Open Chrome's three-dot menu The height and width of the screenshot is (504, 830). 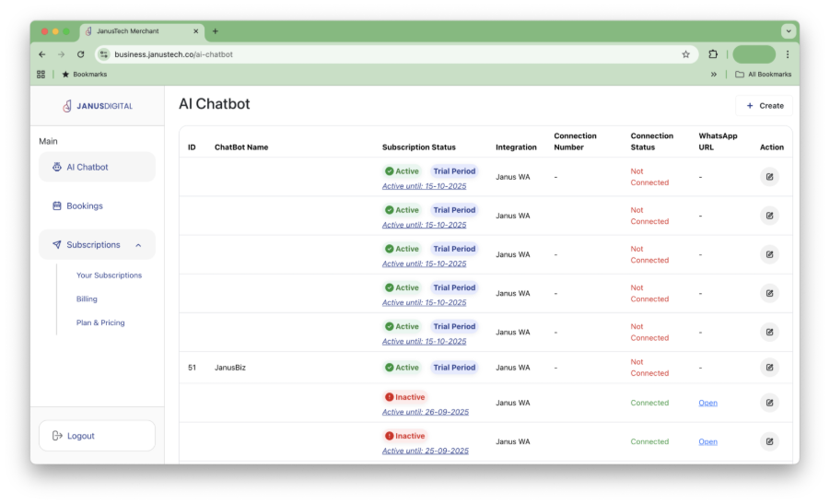click(x=787, y=54)
